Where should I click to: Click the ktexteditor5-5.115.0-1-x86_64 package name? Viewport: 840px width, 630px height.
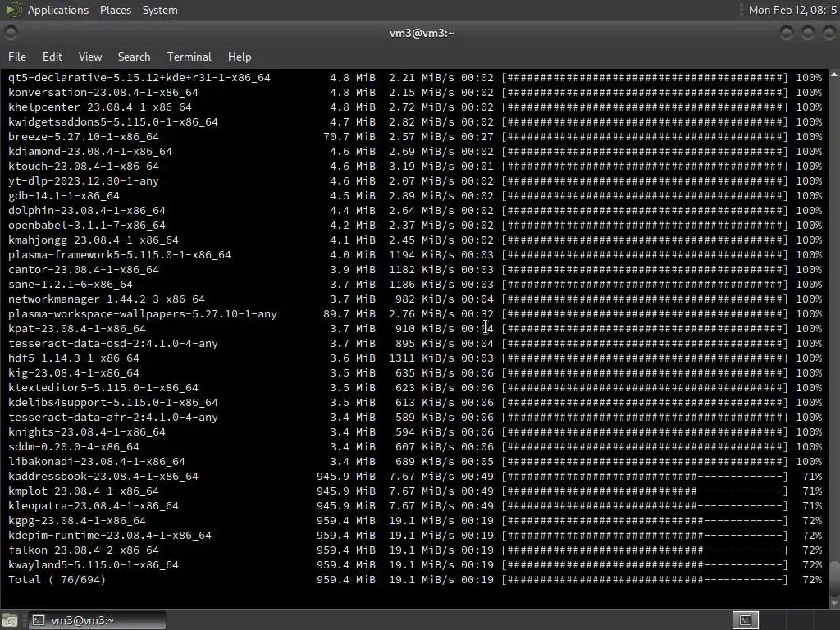(103, 387)
